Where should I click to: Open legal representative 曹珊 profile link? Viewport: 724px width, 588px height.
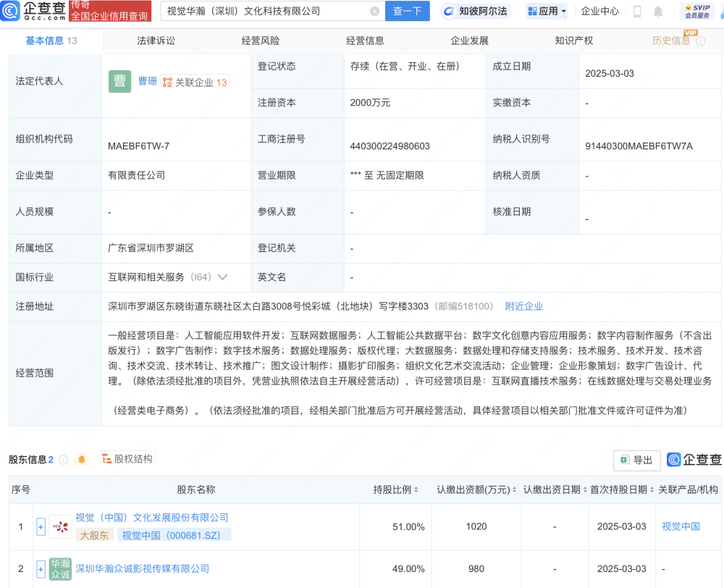[148, 81]
